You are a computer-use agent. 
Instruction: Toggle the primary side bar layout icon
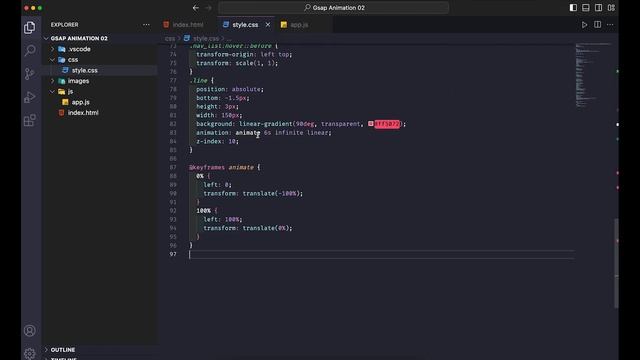point(573,8)
